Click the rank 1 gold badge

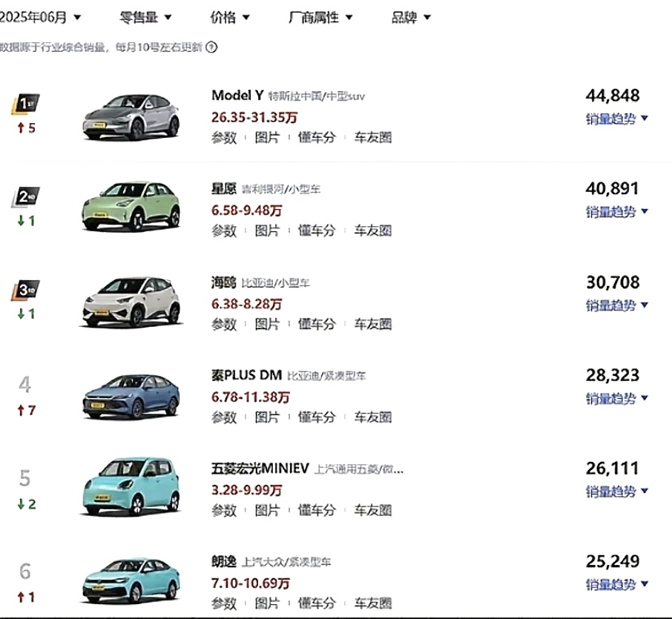tap(26, 105)
